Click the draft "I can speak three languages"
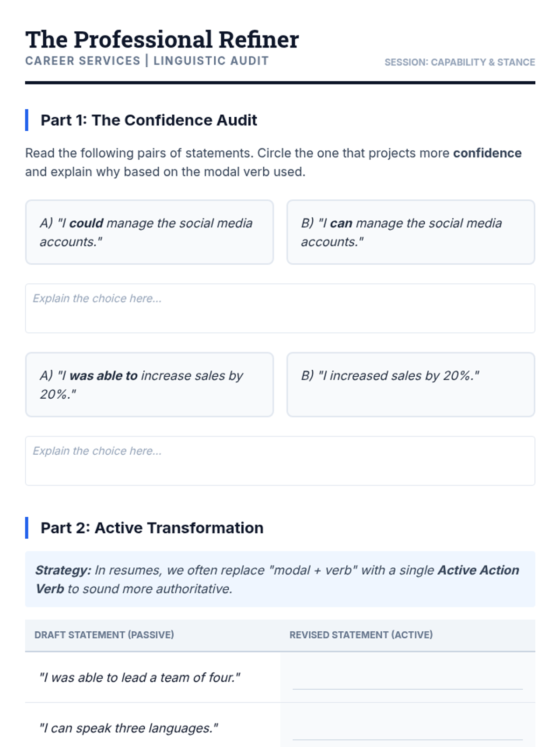 pos(128,728)
